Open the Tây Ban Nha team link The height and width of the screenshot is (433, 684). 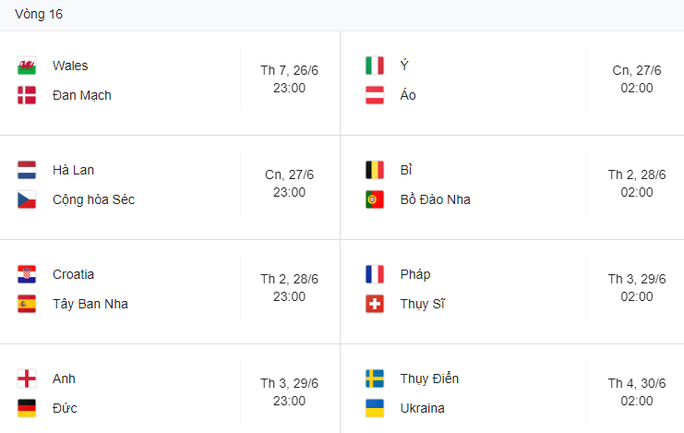(x=90, y=303)
